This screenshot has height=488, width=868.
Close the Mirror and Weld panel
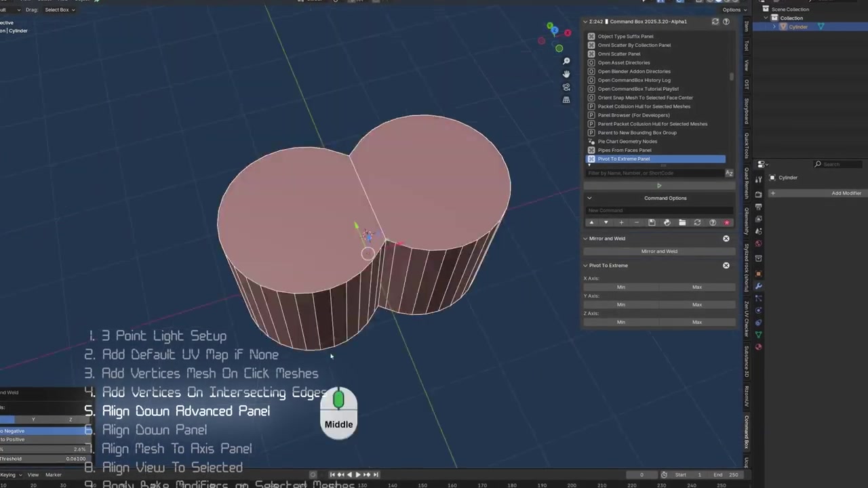[726, 239]
